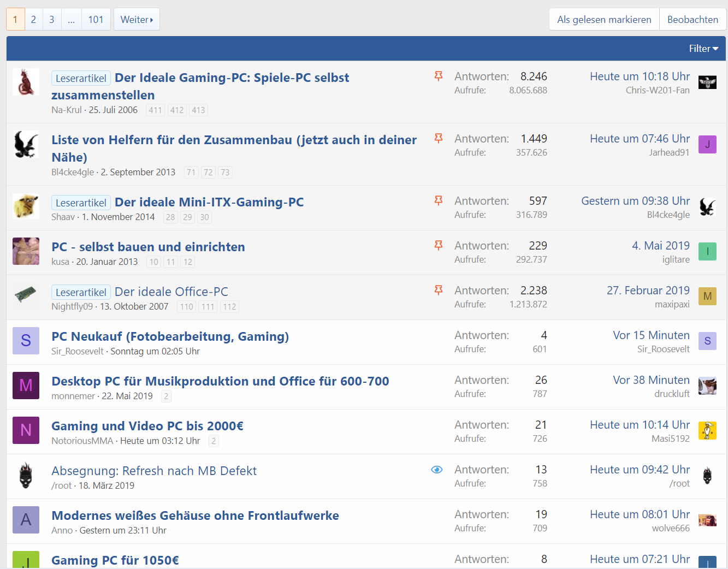
Task: Click Leserartikel label on Gaming-PC thread
Action: click(81, 78)
